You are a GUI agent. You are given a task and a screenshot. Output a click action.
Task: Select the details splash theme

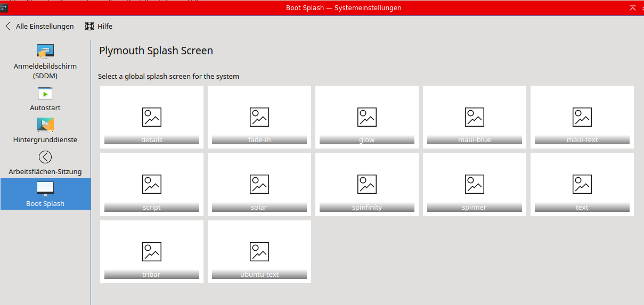(152, 117)
